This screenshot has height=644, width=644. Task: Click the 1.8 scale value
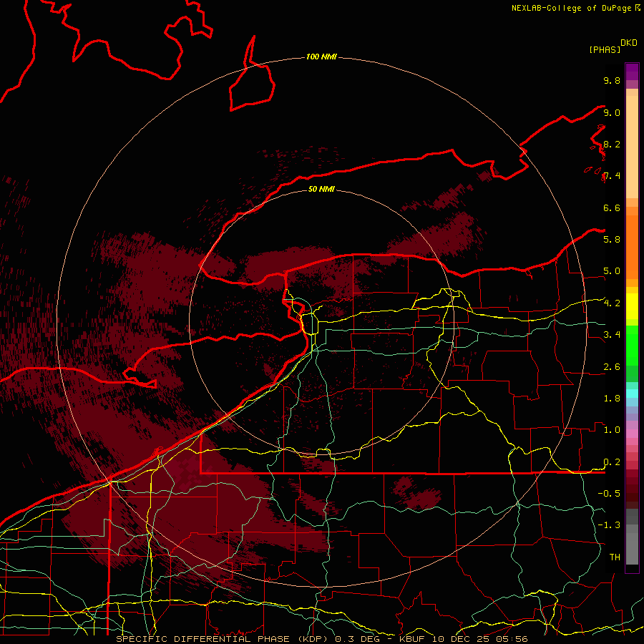(x=612, y=399)
